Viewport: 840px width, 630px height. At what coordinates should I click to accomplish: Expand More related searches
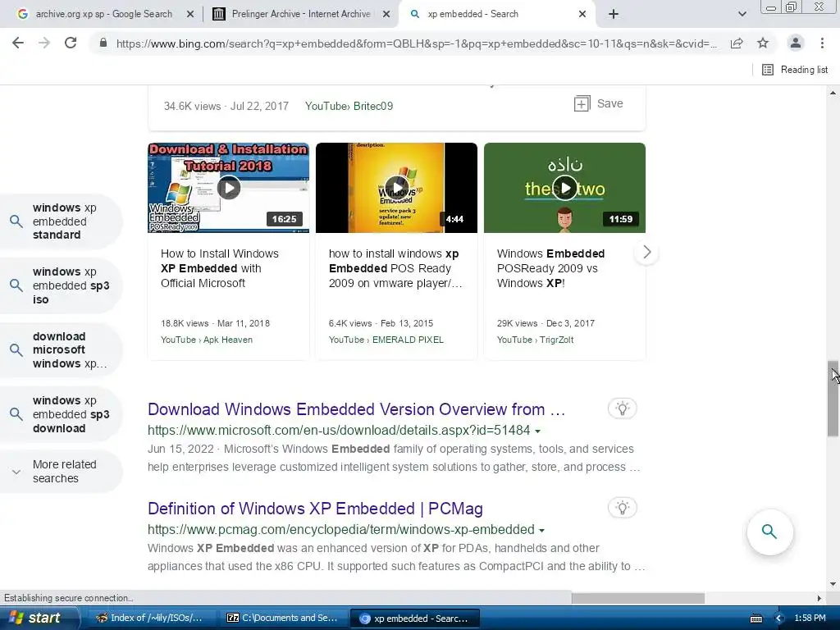coord(61,472)
